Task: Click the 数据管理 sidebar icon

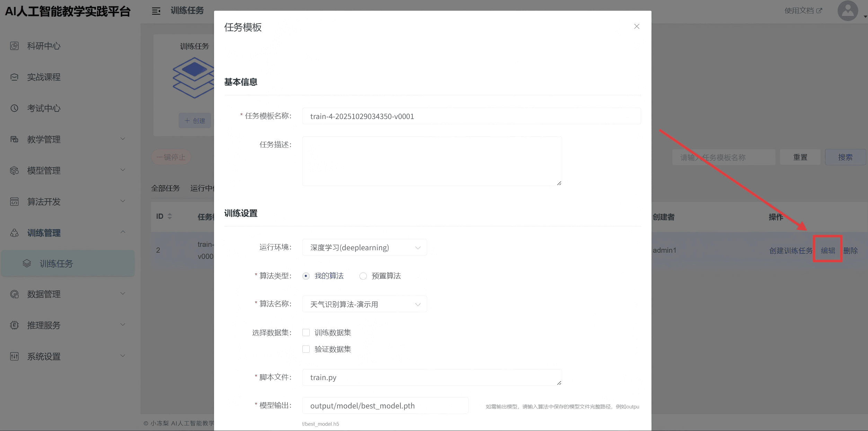Action: click(14, 294)
